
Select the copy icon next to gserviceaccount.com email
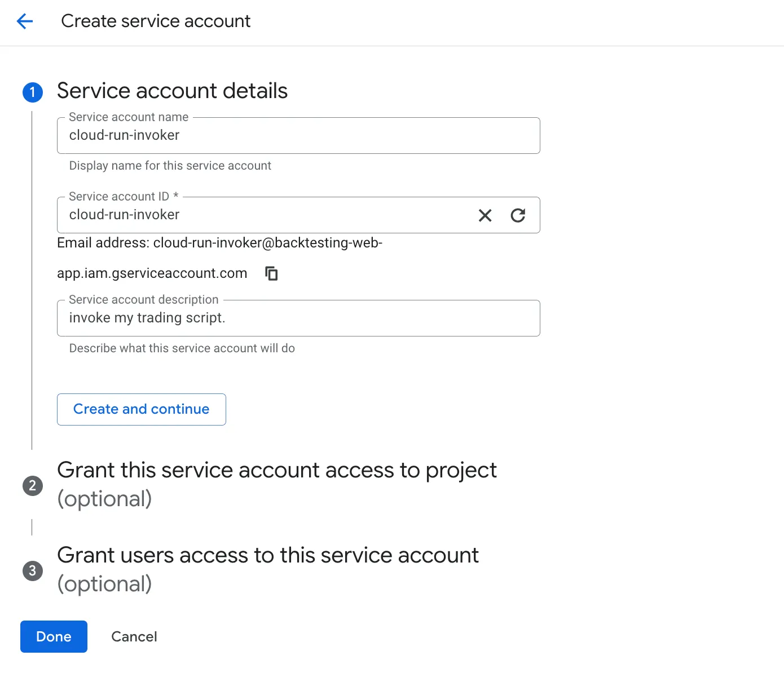tap(271, 273)
